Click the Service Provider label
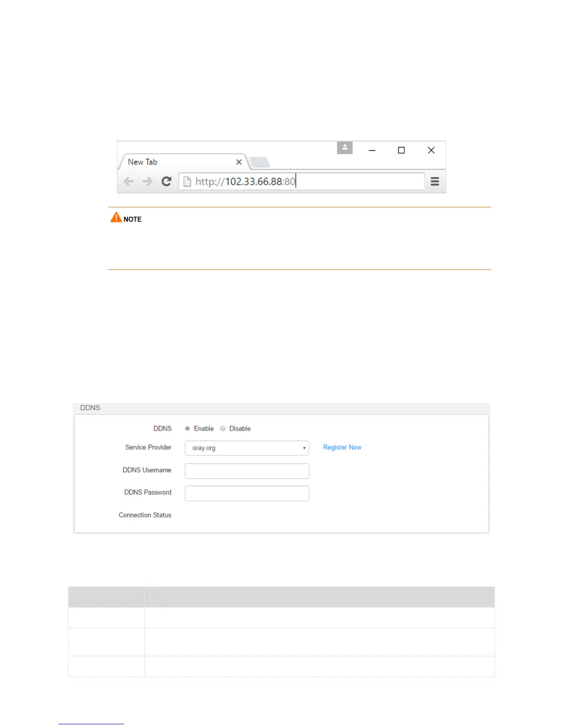This screenshot has width=563, height=728. 148,447
